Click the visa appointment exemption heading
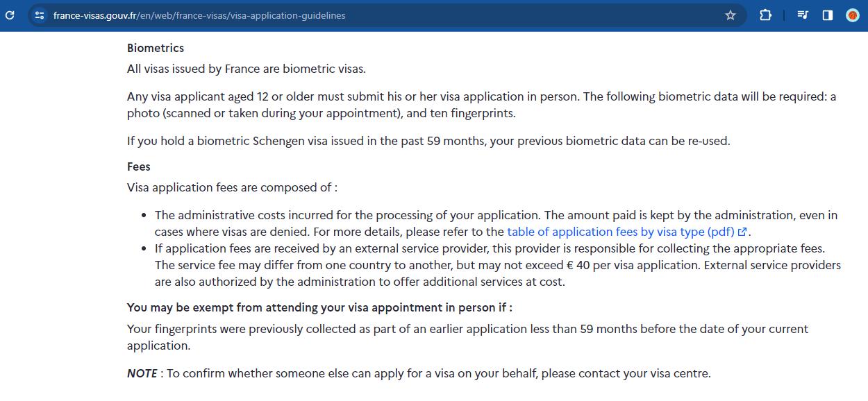The image size is (868, 401). coord(321,307)
